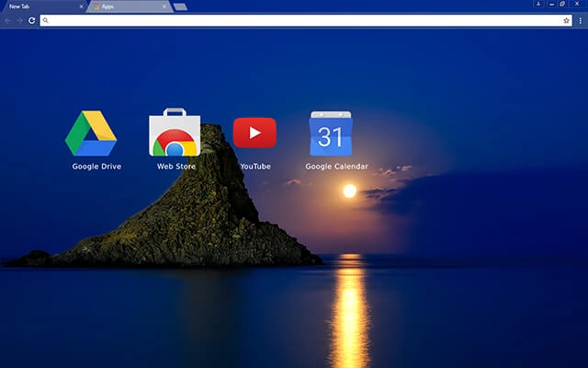The height and width of the screenshot is (368, 588).
Task: Click the user profile button in title bar
Action: pos(538,4)
